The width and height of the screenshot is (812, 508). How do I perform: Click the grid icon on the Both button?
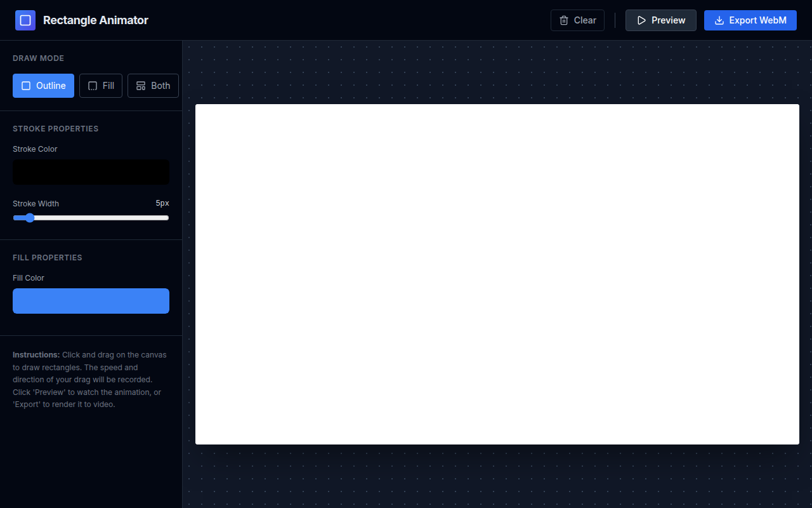(140, 85)
